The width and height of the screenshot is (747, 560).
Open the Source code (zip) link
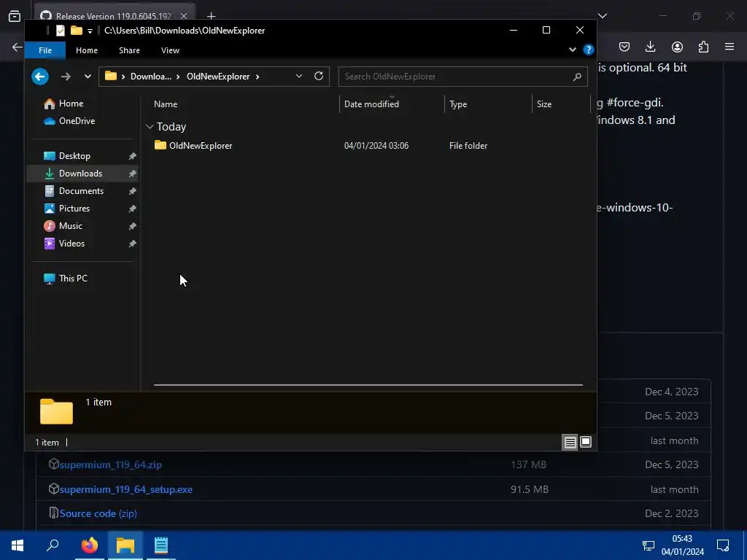tap(98, 513)
